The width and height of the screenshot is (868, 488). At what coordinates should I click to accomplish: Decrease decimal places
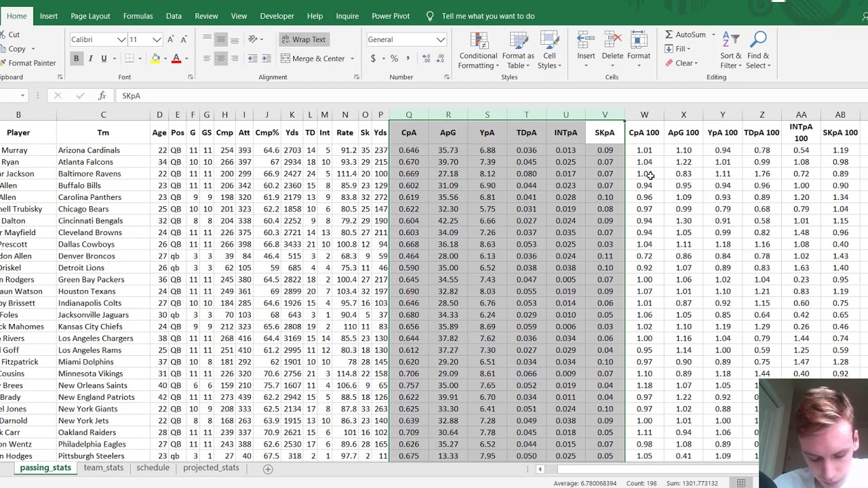439,59
